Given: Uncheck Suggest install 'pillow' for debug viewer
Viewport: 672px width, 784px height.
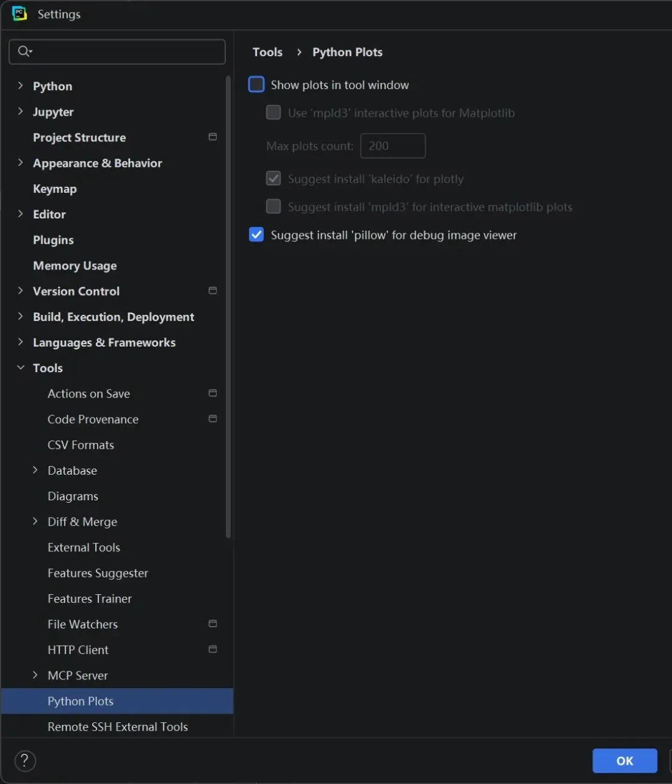Looking at the screenshot, I should (256, 235).
